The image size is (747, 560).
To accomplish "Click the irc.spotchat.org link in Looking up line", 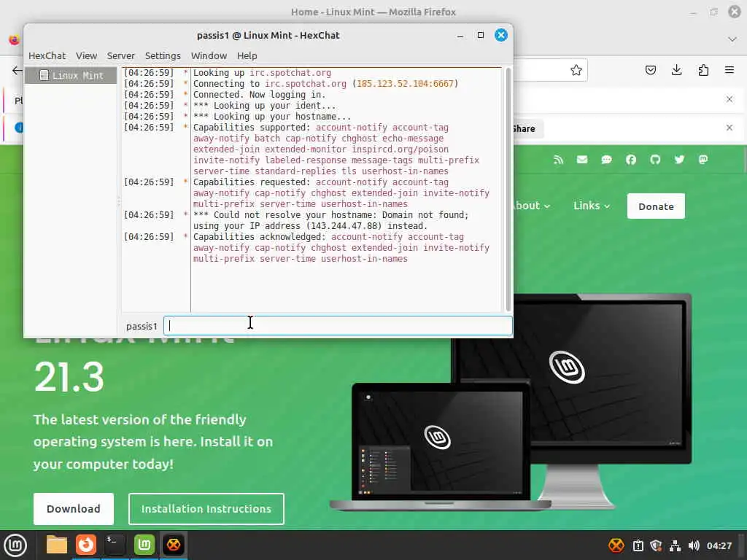I will coord(290,73).
